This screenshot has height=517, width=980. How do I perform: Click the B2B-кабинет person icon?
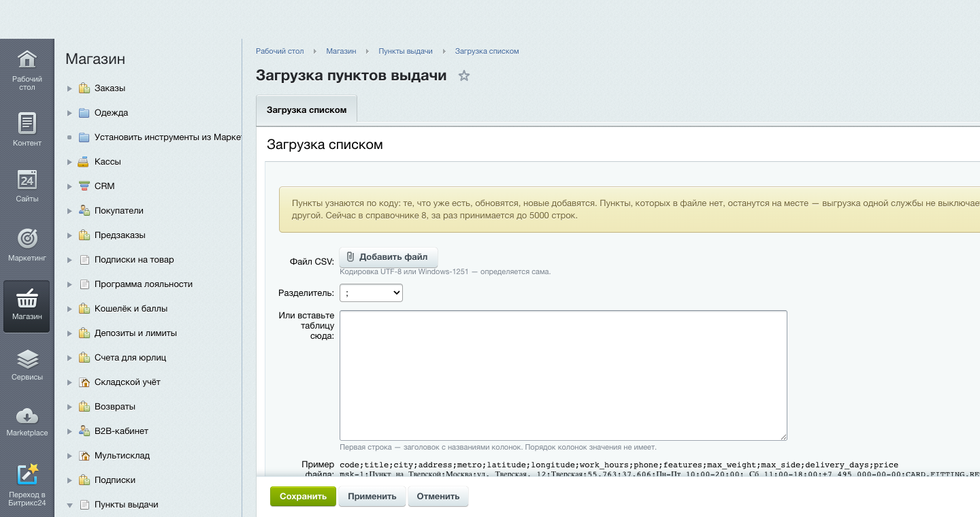coord(84,431)
